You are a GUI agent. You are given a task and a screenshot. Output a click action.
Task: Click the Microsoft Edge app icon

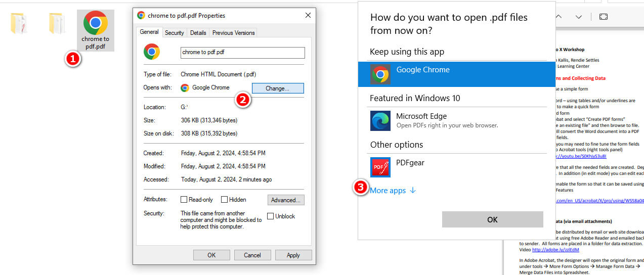380,121
